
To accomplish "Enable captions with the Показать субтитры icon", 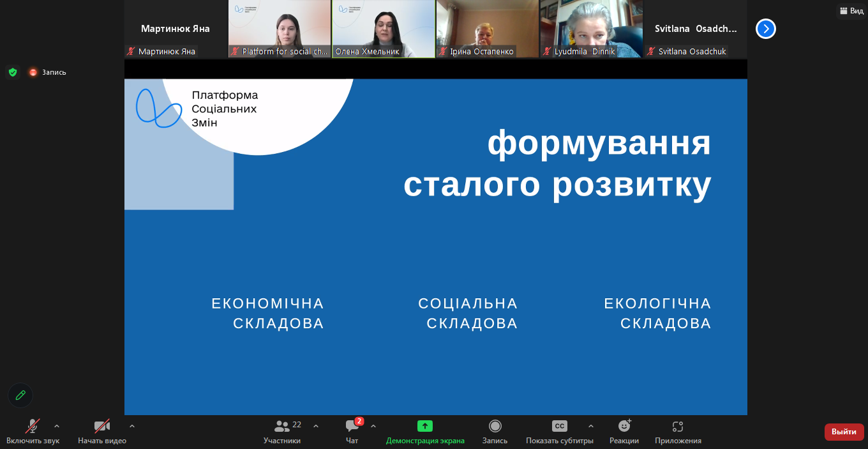I will click(x=558, y=426).
